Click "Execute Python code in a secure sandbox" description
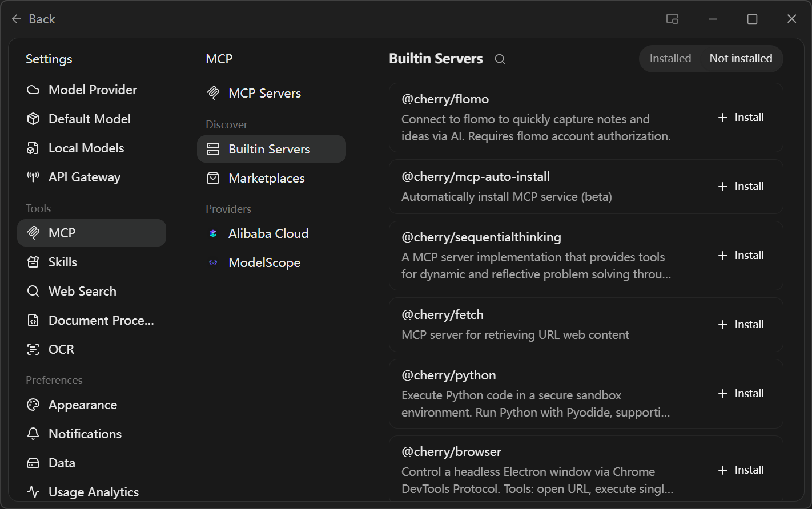The width and height of the screenshot is (812, 509). [536, 403]
